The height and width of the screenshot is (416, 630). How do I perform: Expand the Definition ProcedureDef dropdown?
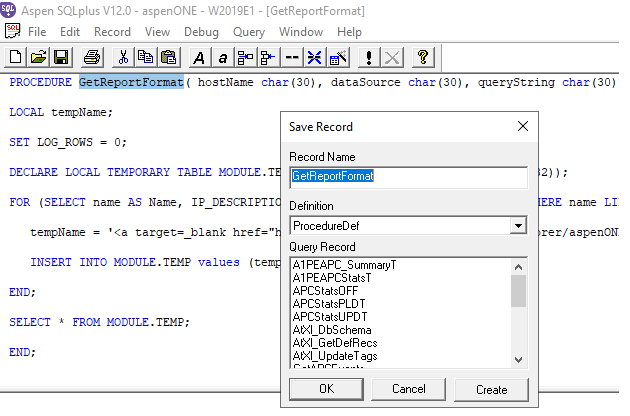pyautogui.click(x=518, y=225)
